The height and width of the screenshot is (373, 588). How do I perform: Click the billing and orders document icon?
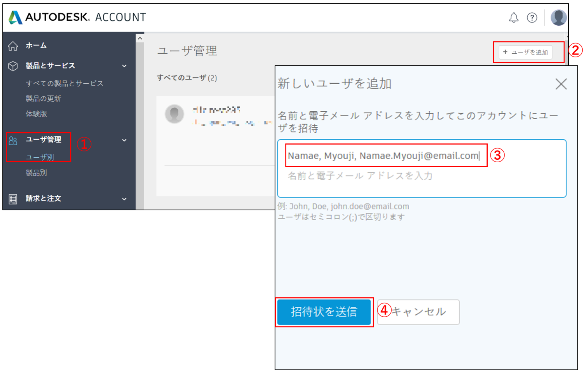[x=13, y=199]
